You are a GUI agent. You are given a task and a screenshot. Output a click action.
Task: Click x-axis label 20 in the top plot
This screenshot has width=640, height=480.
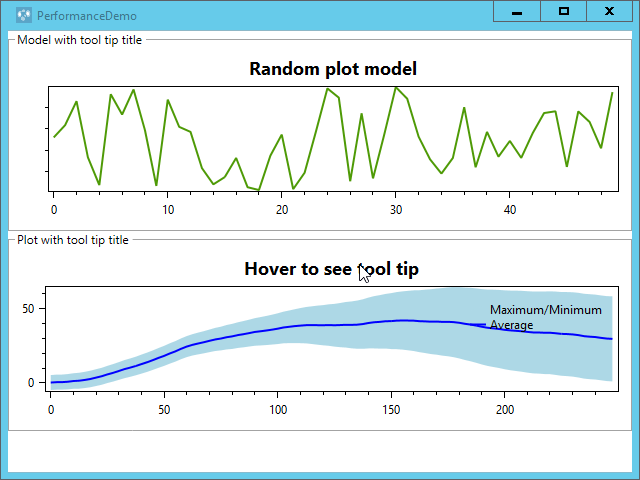pos(282,210)
